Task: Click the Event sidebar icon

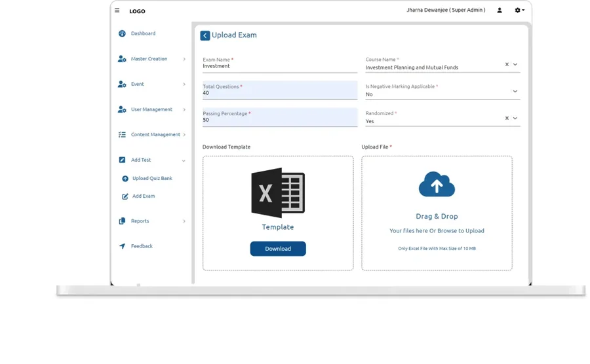Action: click(x=122, y=84)
